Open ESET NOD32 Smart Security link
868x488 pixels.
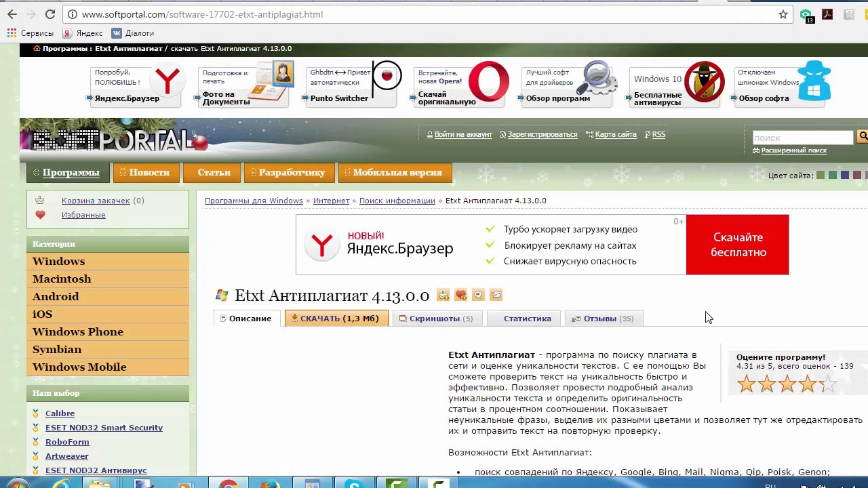click(104, 428)
